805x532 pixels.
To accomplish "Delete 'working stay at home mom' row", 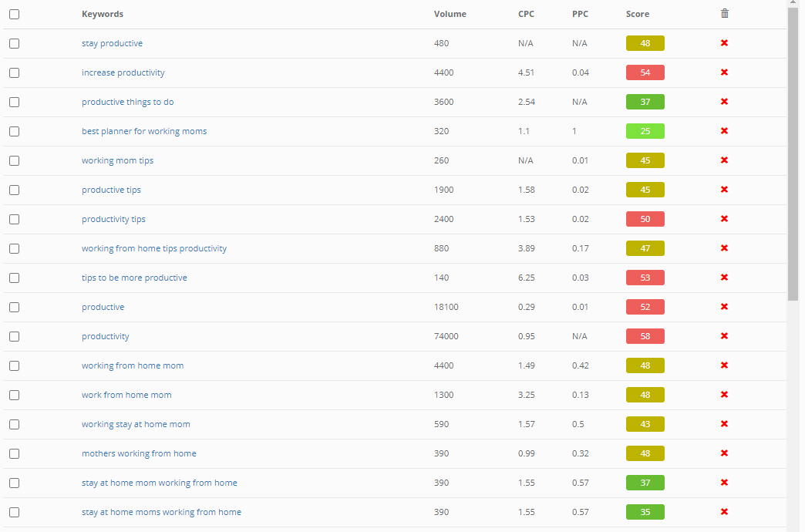I will pos(724,423).
